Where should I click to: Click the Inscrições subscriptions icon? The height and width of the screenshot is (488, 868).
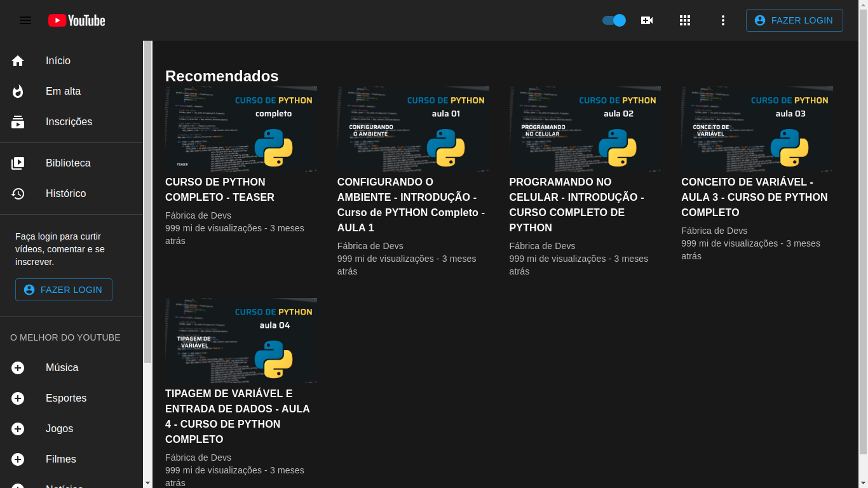[18, 122]
